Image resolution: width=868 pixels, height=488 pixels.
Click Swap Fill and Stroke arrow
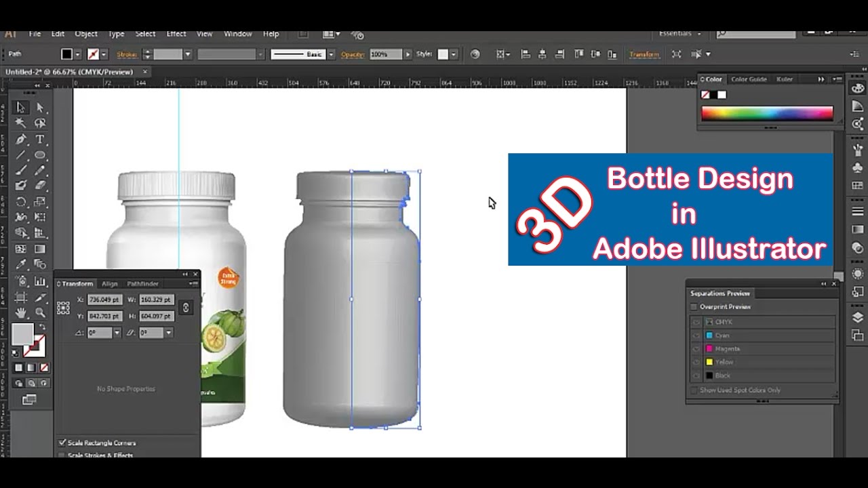click(x=41, y=327)
